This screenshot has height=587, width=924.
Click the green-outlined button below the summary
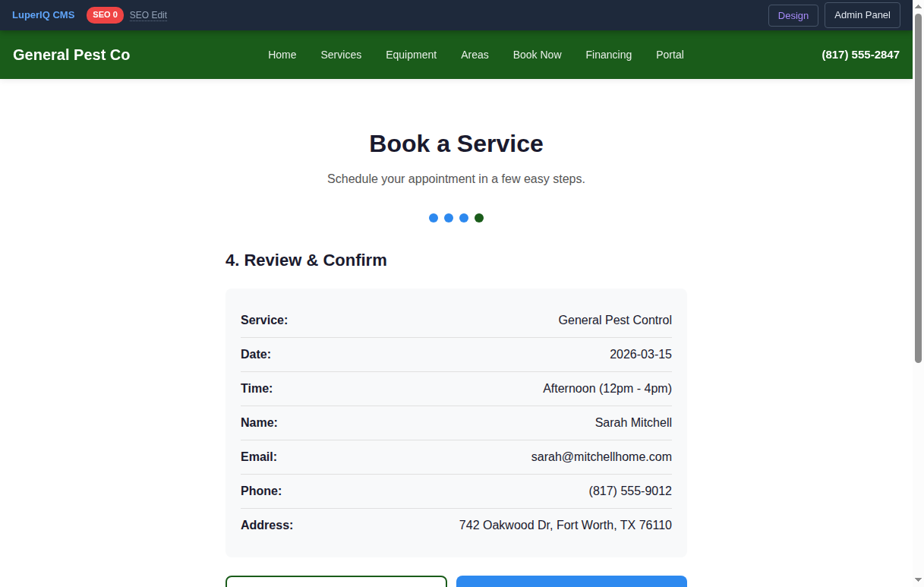coord(336,582)
